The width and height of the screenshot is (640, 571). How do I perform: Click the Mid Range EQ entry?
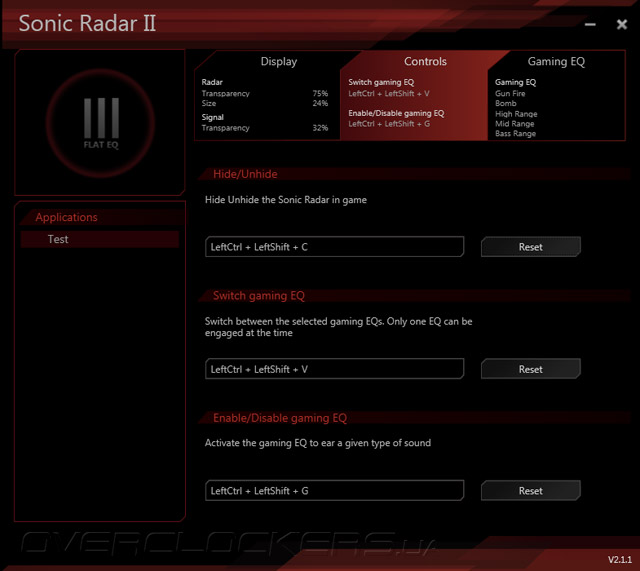(x=514, y=124)
